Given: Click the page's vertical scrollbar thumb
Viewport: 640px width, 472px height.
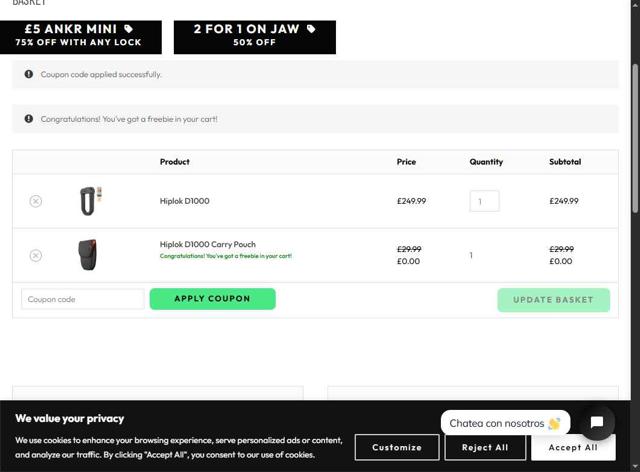Looking at the screenshot, I should pyautogui.click(x=635, y=139).
